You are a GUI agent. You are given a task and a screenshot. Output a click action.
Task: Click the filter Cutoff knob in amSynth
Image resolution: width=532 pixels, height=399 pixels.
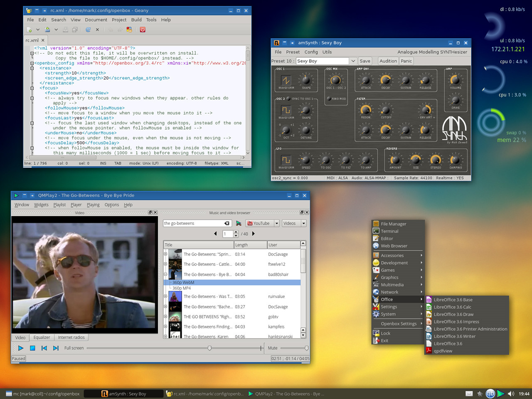click(x=386, y=110)
